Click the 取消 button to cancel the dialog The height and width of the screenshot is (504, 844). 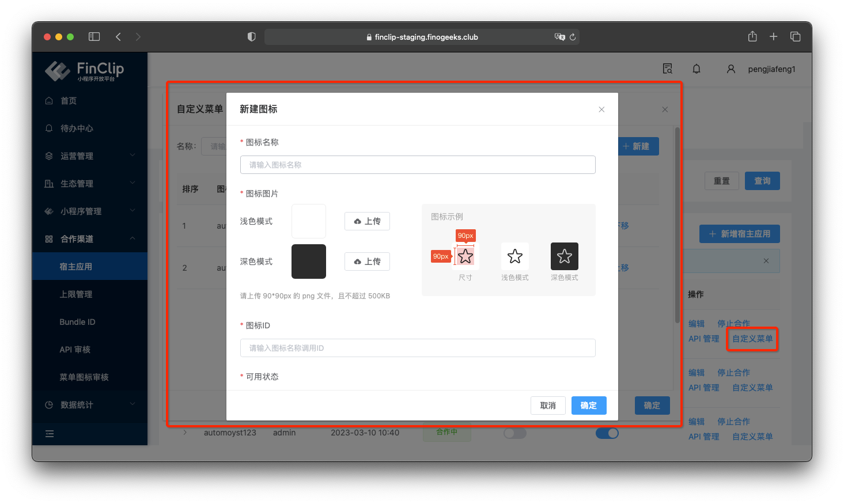(548, 406)
